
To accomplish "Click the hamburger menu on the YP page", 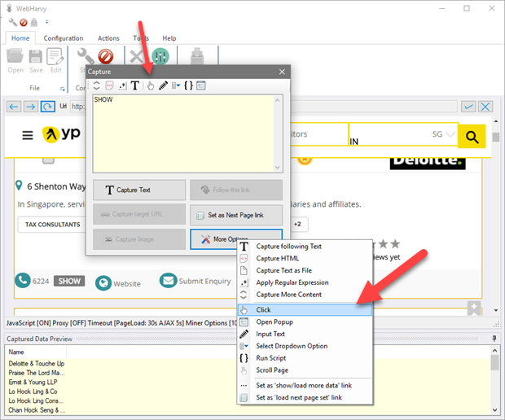I will (28, 135).
